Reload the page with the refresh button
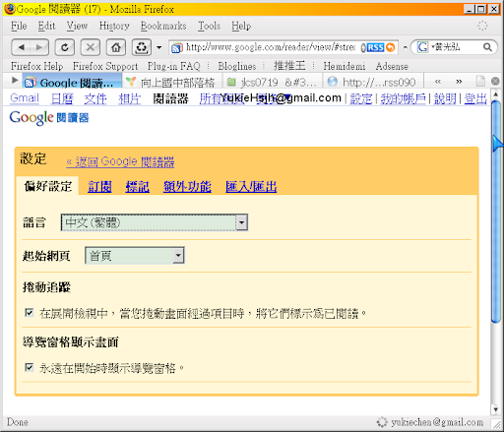The width and height of the screenshot is (504, 432). click(65, 48)
